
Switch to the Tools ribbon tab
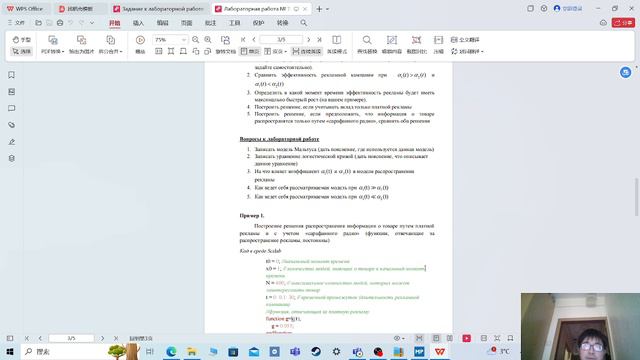pos(234,23)
